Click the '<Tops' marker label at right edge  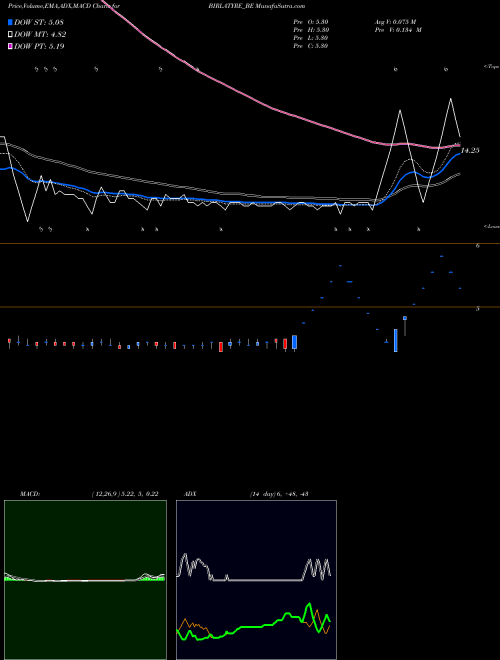coord(492,67)
